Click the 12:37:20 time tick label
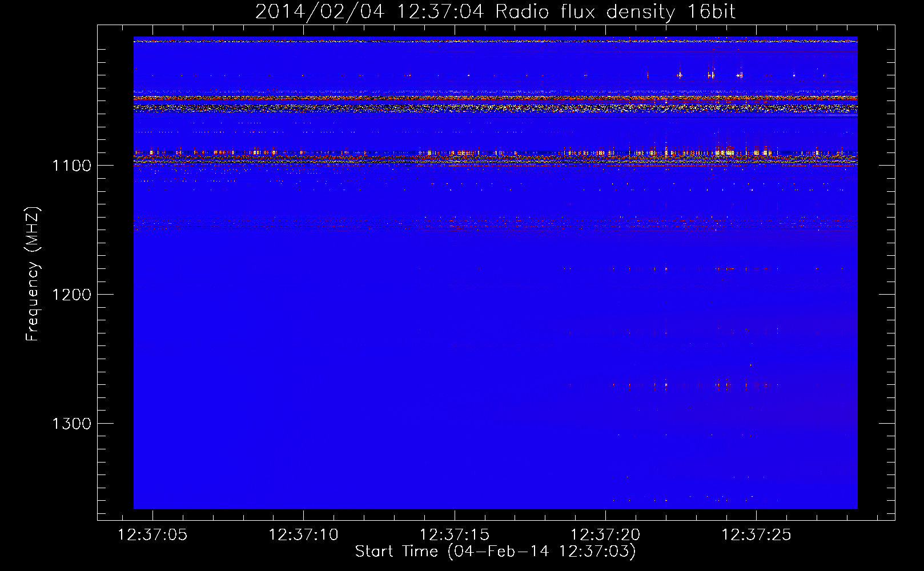Image resolution: width=924 pixels, height=571 pixels. tap(605, 535)
